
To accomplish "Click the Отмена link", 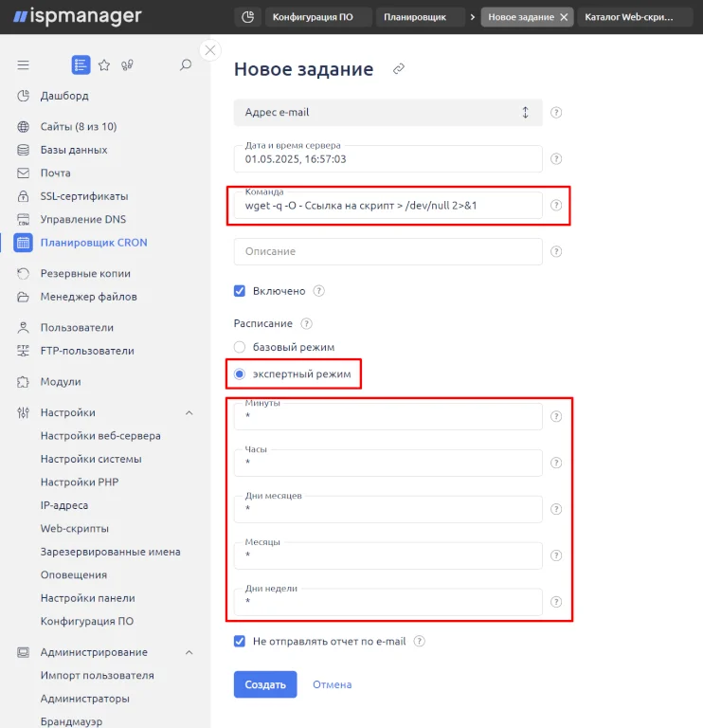I will click(332, 684).
